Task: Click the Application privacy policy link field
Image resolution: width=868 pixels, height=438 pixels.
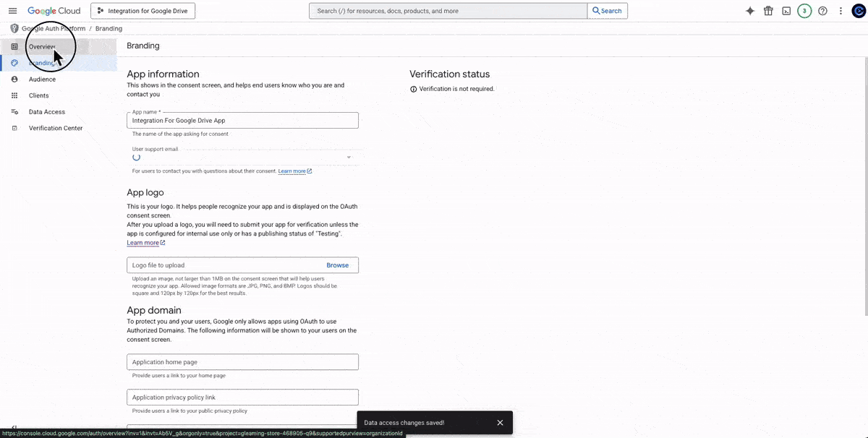Action: (242, 398)
